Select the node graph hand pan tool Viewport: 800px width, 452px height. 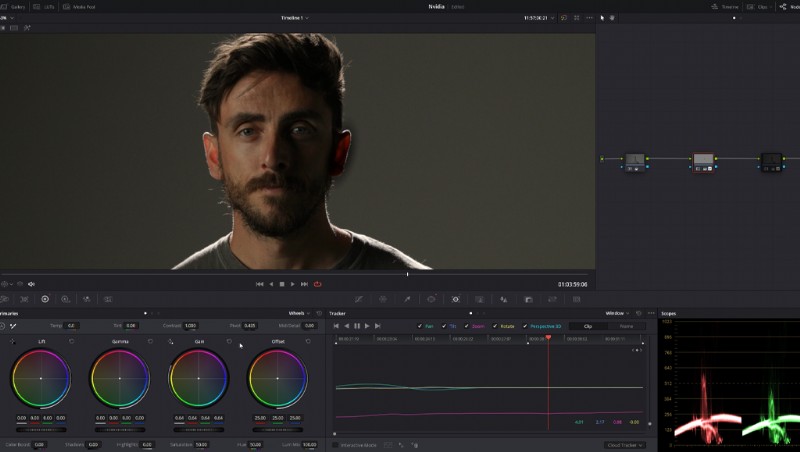612,18
